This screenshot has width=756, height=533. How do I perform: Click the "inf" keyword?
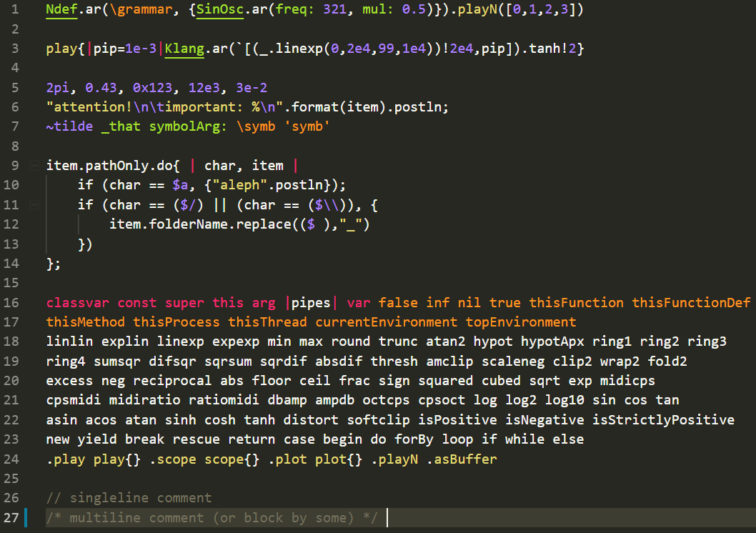coord(438,303)
